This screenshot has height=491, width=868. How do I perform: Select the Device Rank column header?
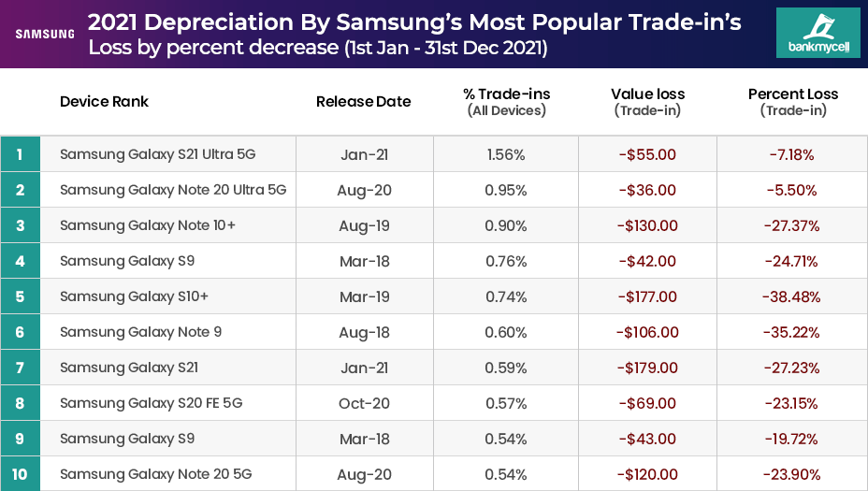(x=104, y=101)
